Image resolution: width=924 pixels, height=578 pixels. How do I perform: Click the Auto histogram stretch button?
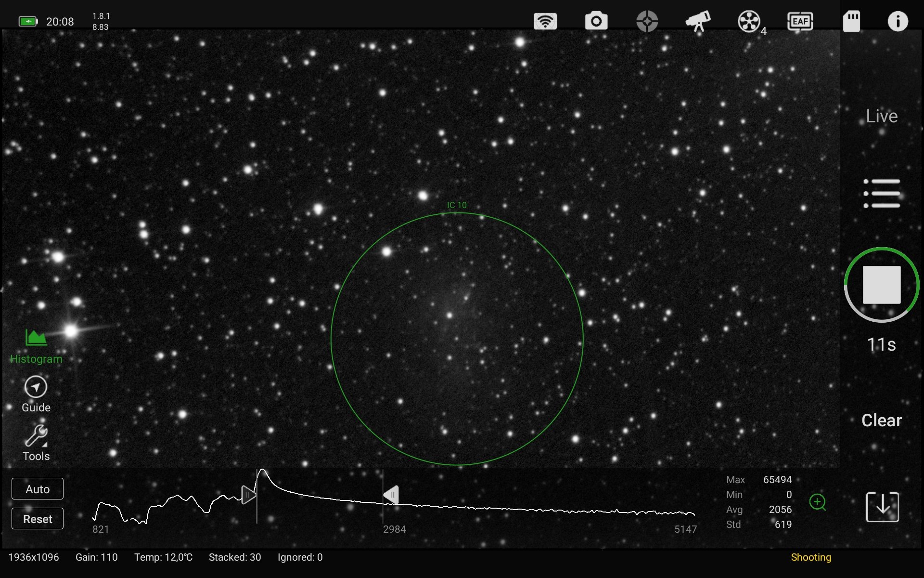pos(38,489)
